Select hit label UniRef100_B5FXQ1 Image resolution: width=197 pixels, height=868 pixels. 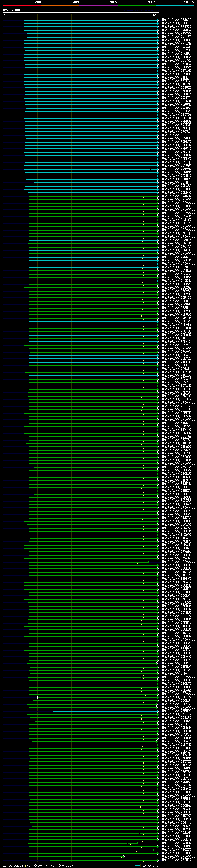click(177, 233)
